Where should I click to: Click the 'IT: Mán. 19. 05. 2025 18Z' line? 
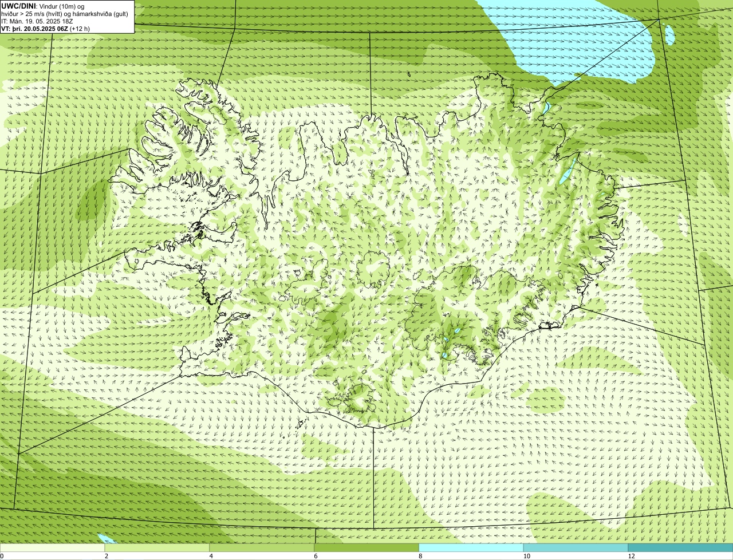37,21
